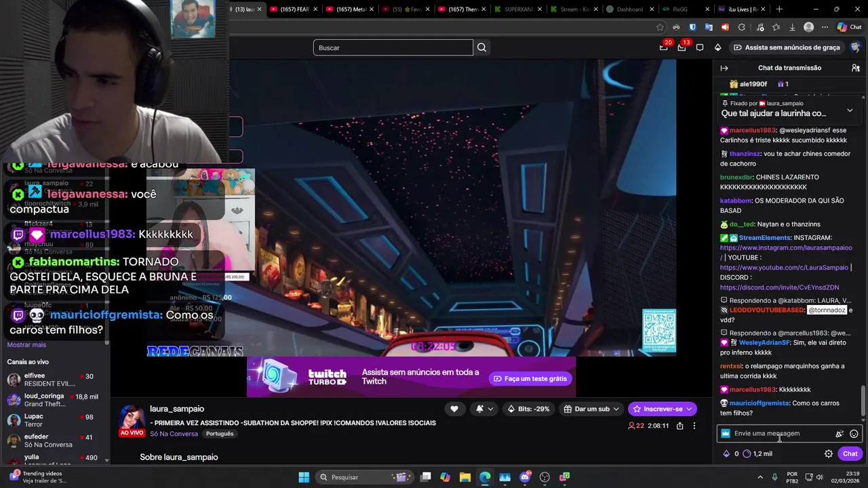
Task: Open the Edge browser profile icon
Action: [x=808, y=27]
